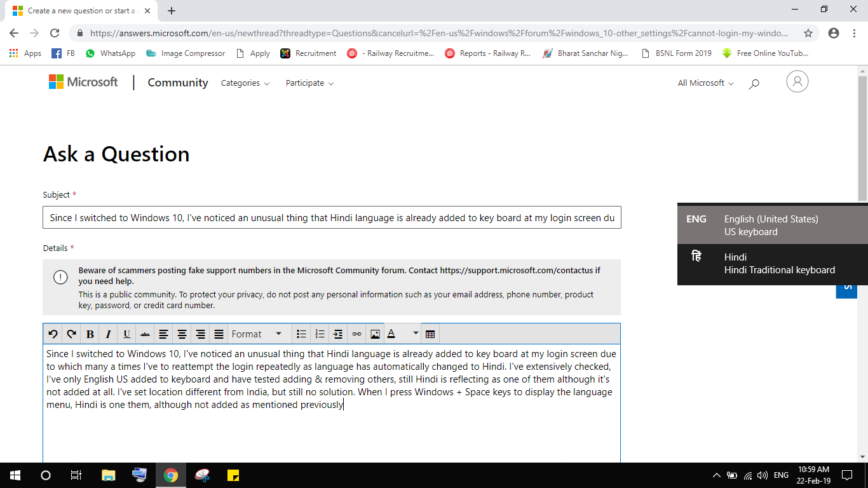Viewport: 868px width, 488px height.
Task: Insert a table
Action: pyautogui.click(x=430, y=334)
